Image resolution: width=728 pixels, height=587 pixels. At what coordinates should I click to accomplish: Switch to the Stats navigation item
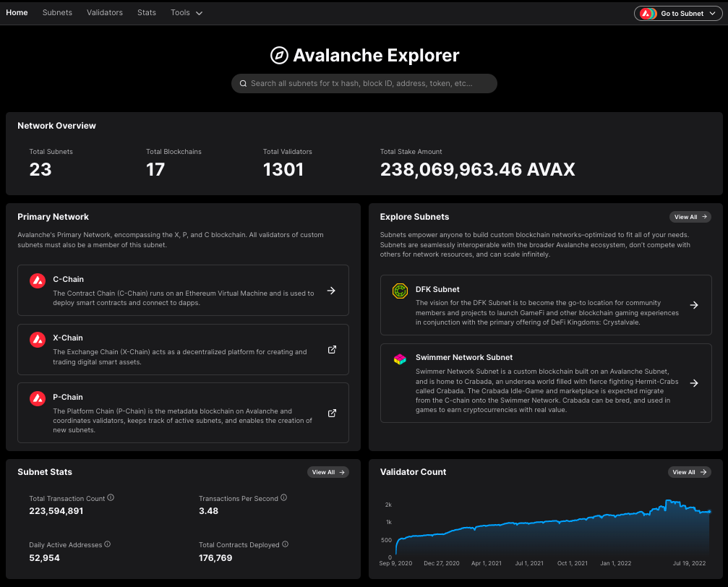(147, 12)
